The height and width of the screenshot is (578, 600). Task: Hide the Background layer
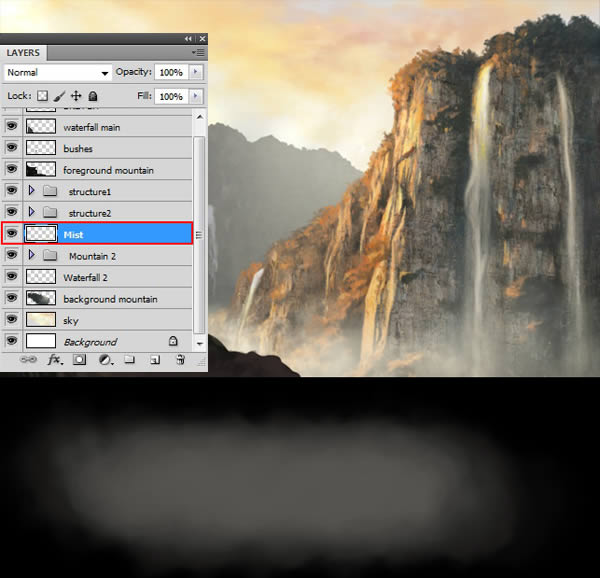(12, 340)
